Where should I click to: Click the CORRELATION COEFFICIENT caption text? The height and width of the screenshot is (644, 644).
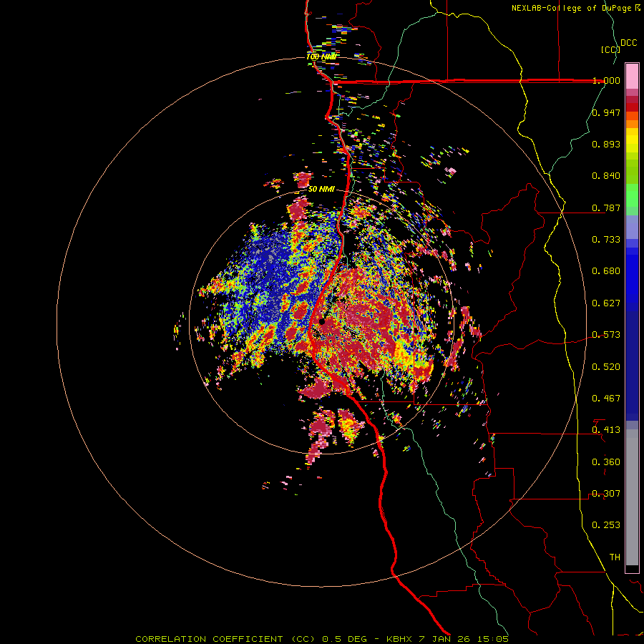click(210, 639)
